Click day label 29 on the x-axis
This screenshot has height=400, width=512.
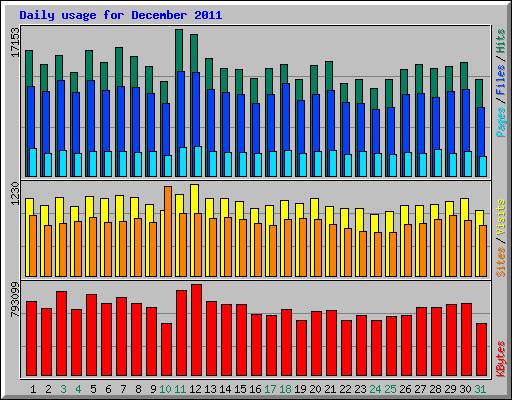coord(450,389)
